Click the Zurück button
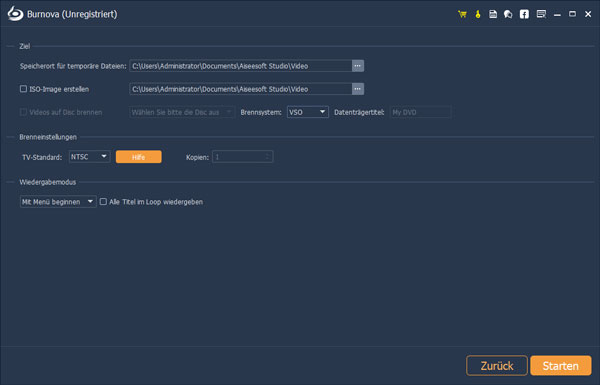The width and height of the screenshot is (600, 385). 497,365
